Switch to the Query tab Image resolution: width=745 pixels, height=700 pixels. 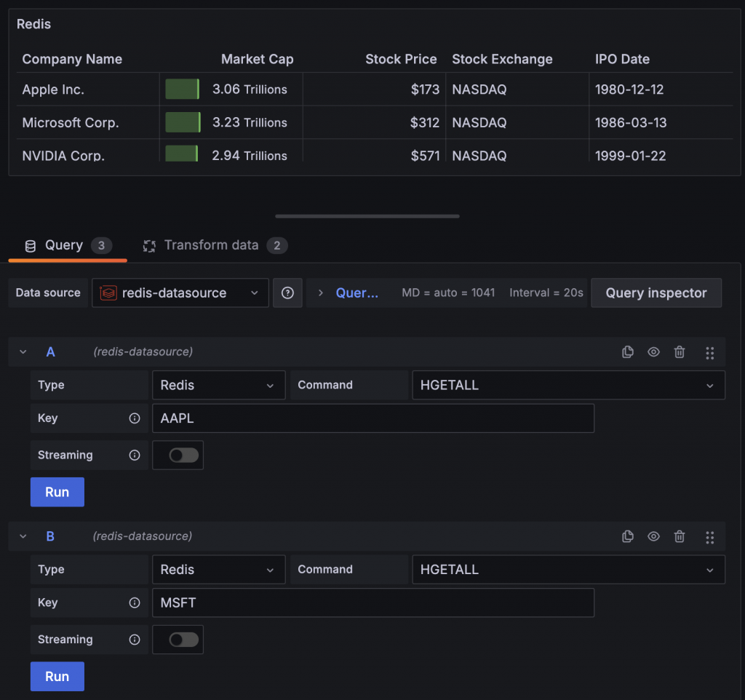tap(68, 245)
